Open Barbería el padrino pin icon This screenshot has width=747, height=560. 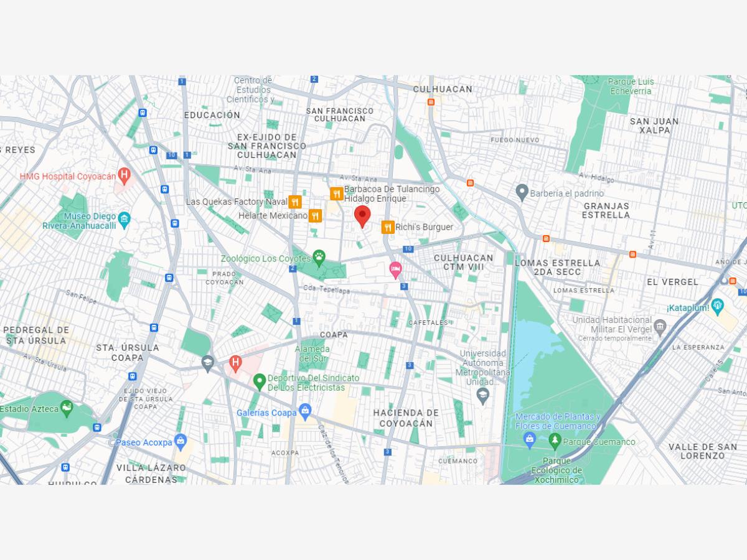pos(522,192)
